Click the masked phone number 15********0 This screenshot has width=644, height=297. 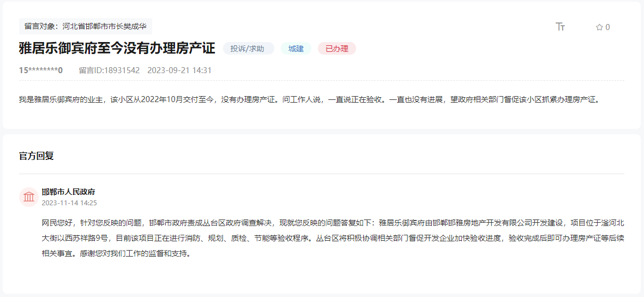(41, 70)
